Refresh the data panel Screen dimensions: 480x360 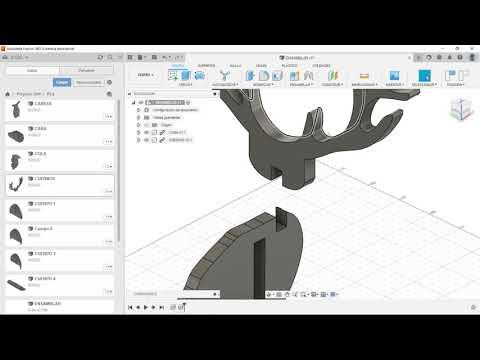click(x=100, y=57)
